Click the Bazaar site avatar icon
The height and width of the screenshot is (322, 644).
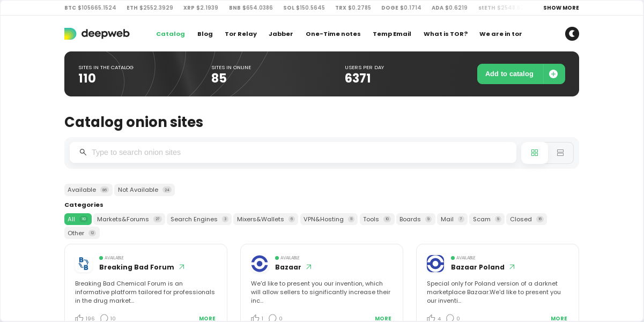pos(260,264)
